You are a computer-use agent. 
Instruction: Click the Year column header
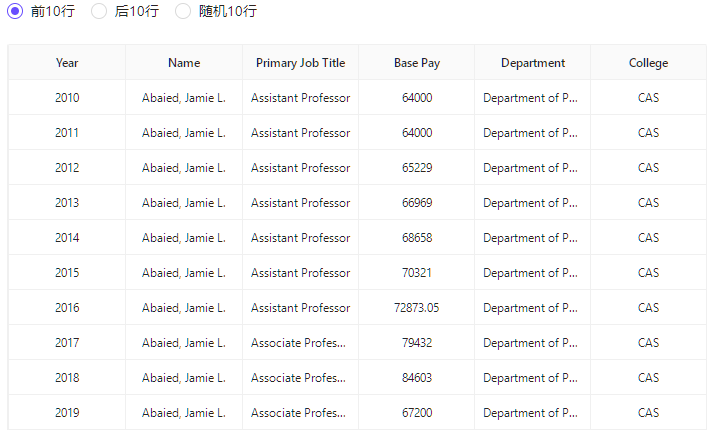coord(67,63)
